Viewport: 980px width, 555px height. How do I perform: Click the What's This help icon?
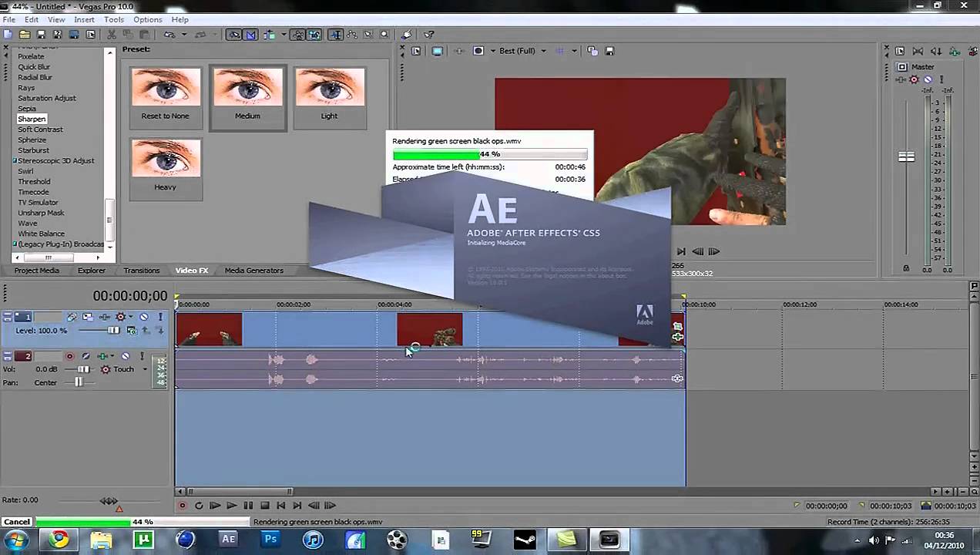[429, 35]
